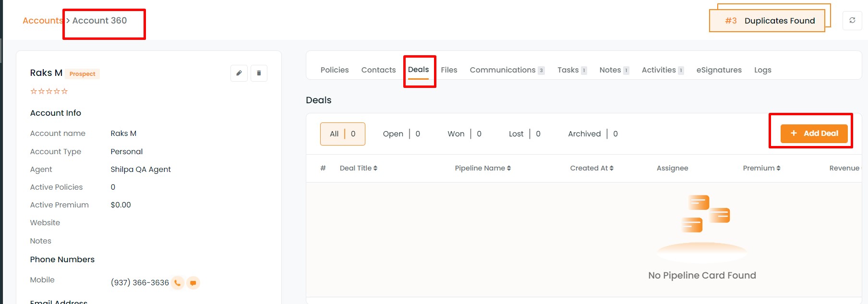Filter deals by Open status
Viewport: 868px width, 304px height.
point(401,134)
